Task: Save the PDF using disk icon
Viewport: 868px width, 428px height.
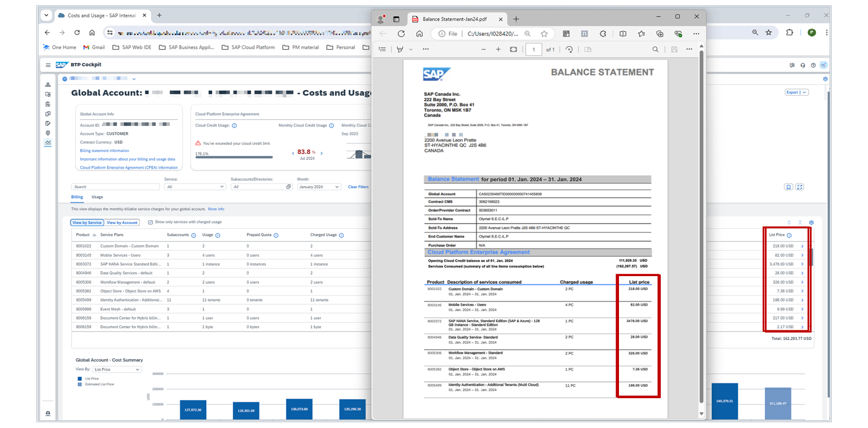Action: (x=674, y=49)
